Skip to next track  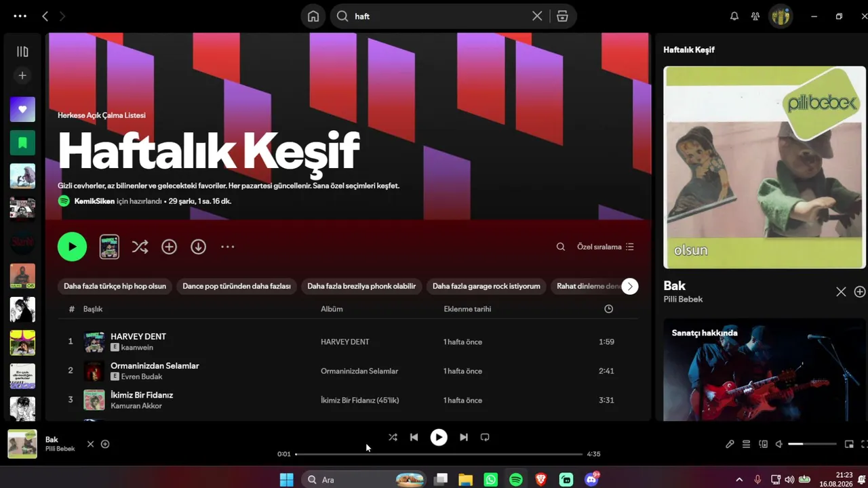tap(464, 437)
